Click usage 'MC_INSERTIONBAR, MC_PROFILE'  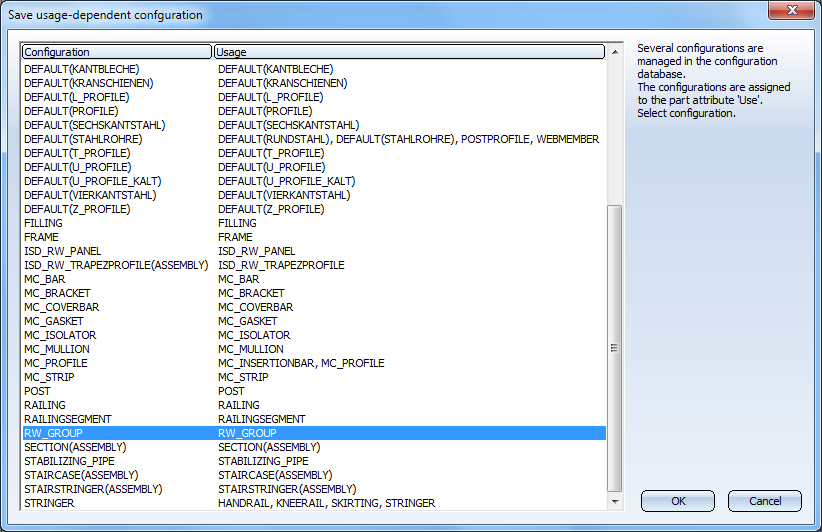point(301,363)
